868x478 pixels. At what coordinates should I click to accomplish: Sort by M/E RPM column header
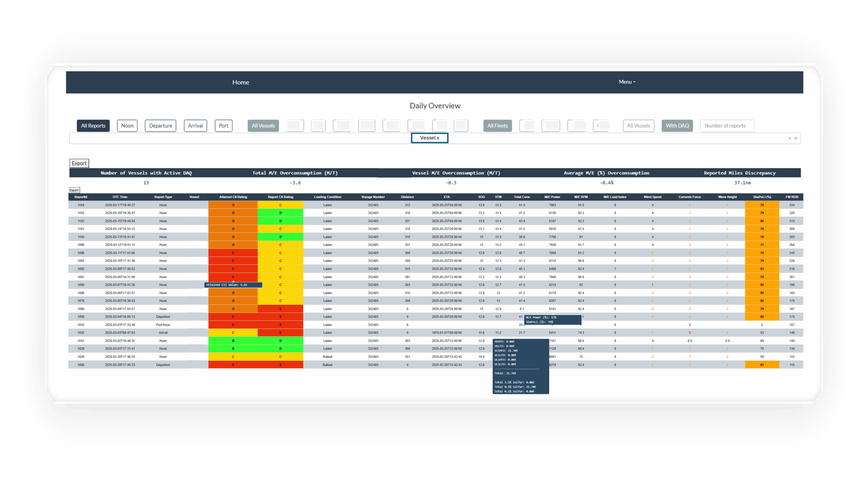click(581, 197)
